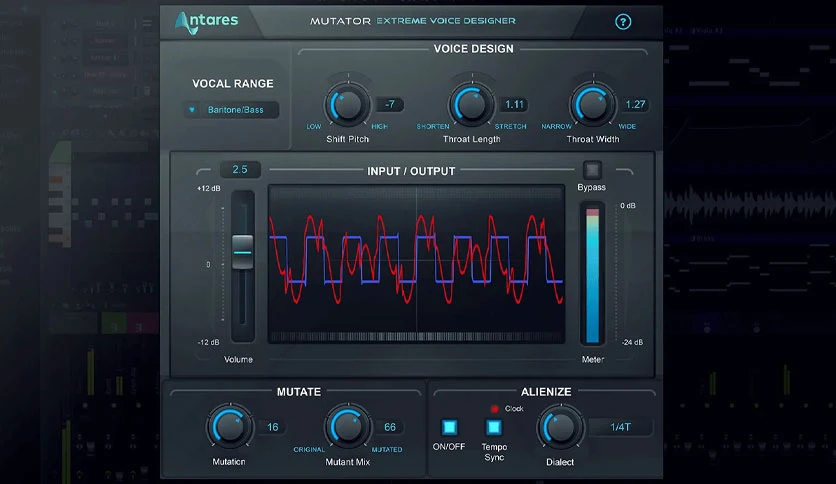Click the MUTATED label under Mutant Mix
Screen dimensions: 836x484
point(387,449)
